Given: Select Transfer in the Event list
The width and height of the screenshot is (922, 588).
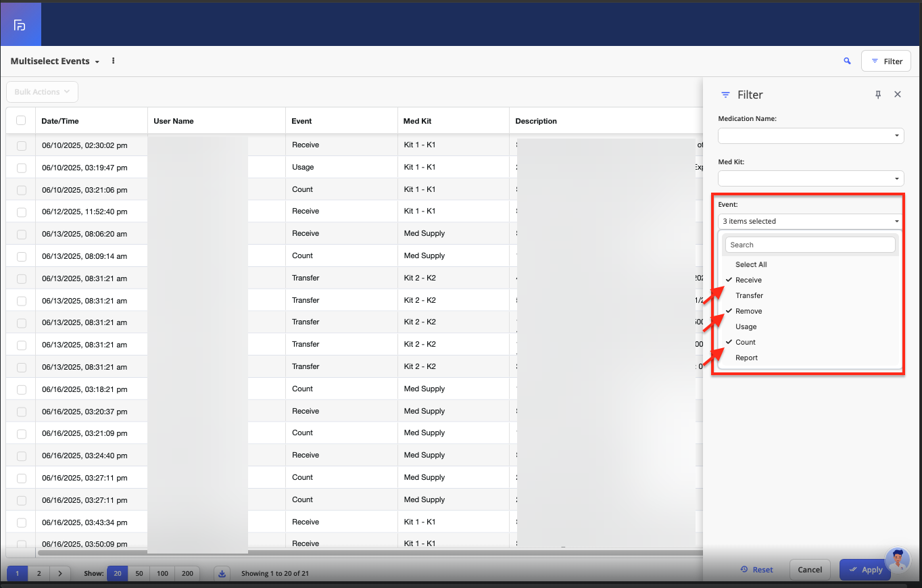Looking at the screenshot, I should coord(749,295).
